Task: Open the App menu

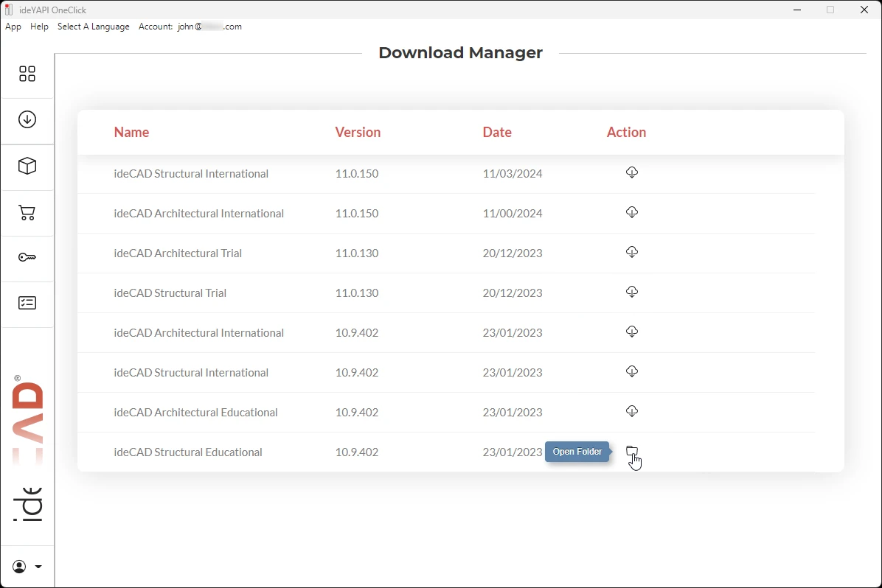Action: click(13, 27)
